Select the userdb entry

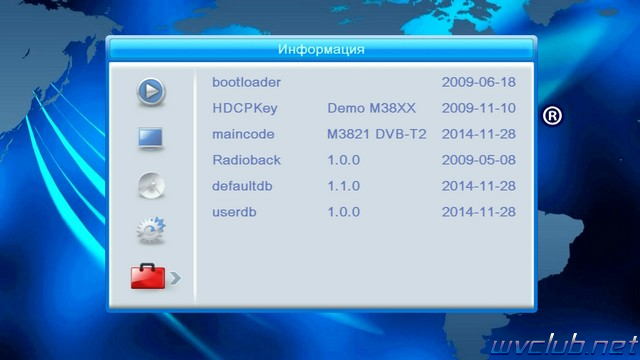[x=234, y=212]
